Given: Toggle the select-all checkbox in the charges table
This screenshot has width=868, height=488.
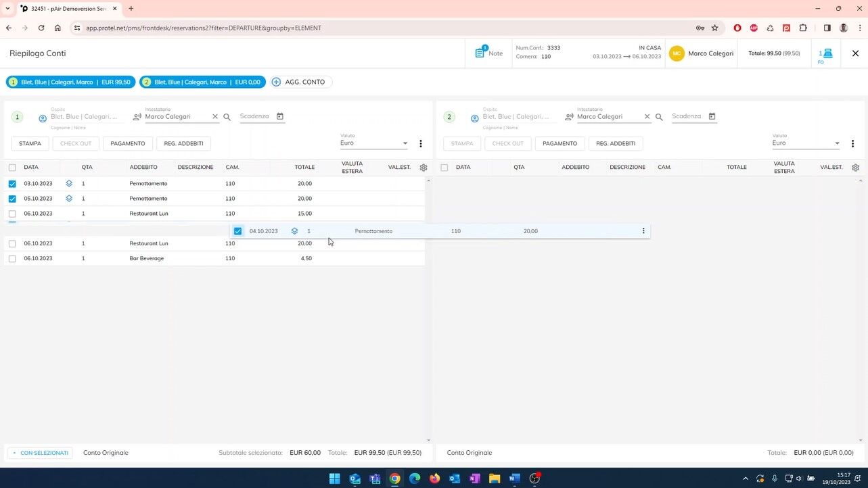Looking at the screenshot, I should pyautogui.click(x=12, y=167).
